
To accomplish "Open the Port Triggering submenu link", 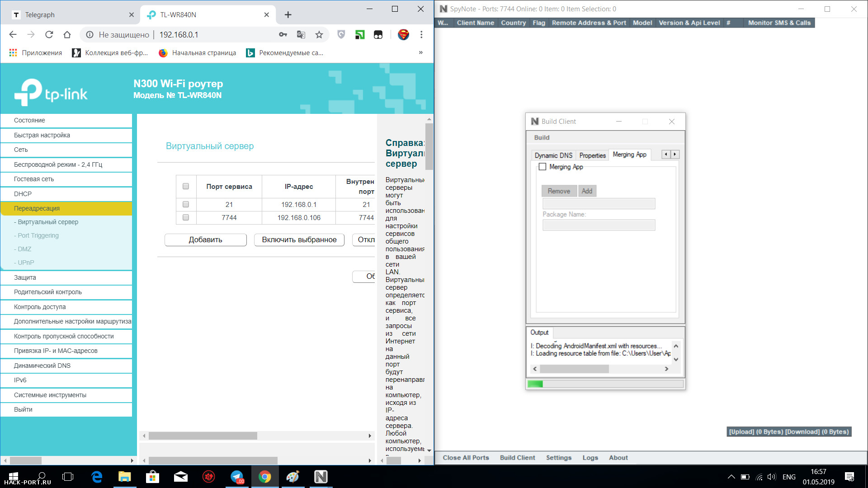I will pos(38,235).
